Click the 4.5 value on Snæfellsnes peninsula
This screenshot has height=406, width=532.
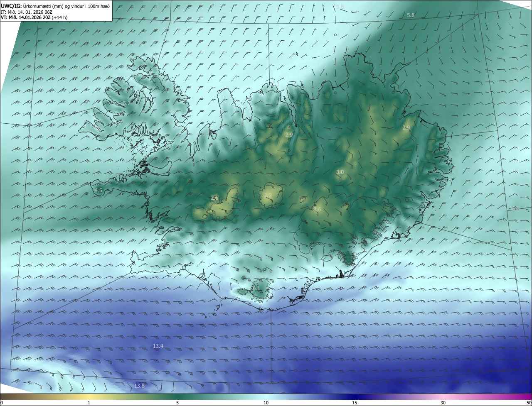pyautogui.click(x=99, y=191)
